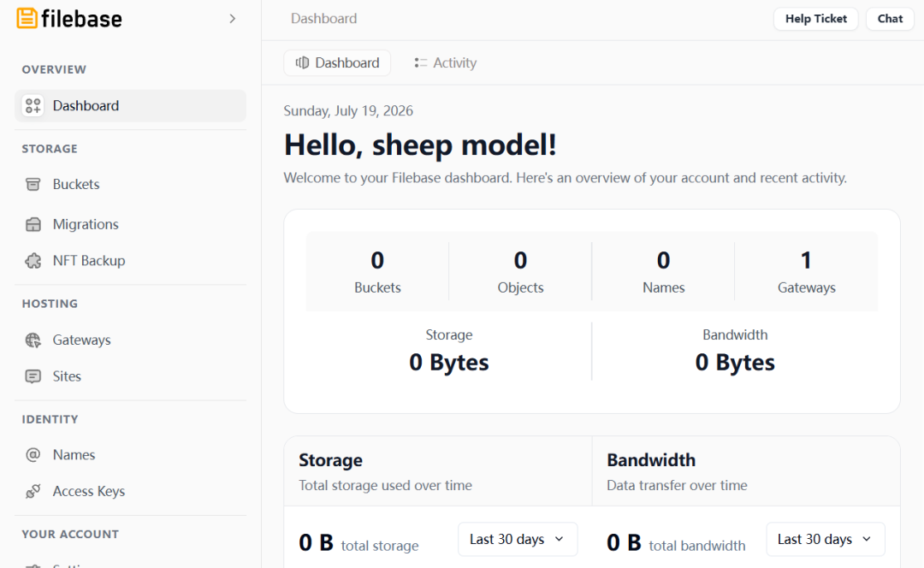
Task: Open the Dashboard grid icon in sidebar
Action: click(33, 105)
